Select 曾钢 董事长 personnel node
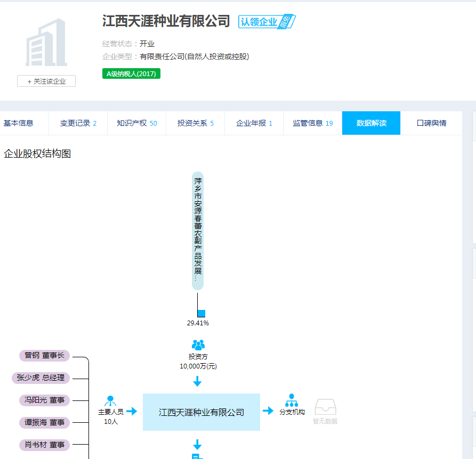Image resolution: width=476 pixels, height=459 pixels. point(44,355)
